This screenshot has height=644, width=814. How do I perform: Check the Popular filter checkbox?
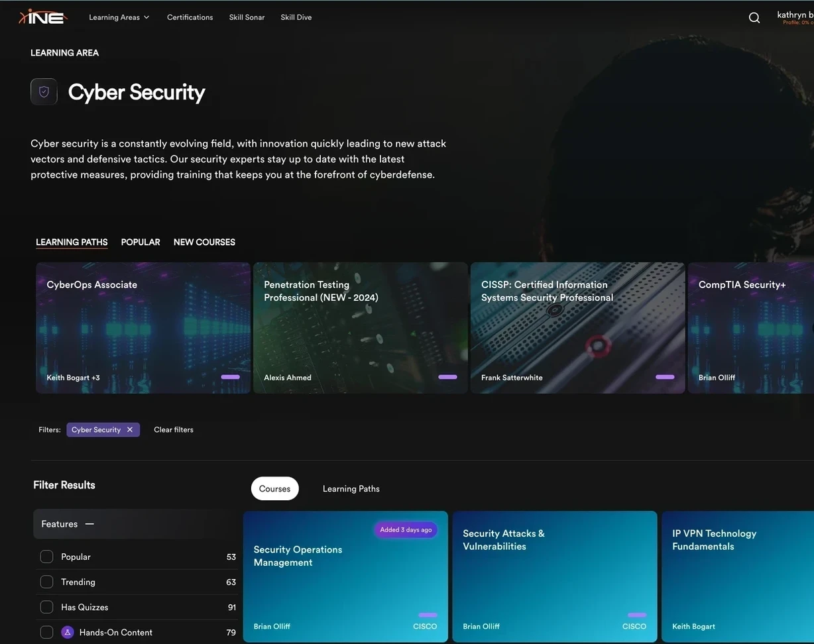[46, 557]
